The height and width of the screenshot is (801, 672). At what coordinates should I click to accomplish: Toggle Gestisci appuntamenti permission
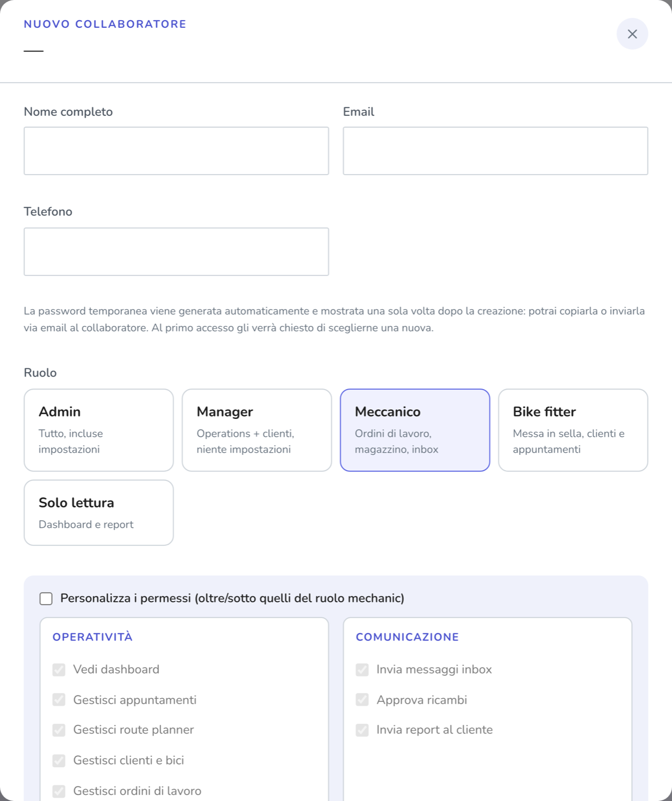(x=59, y=700)
